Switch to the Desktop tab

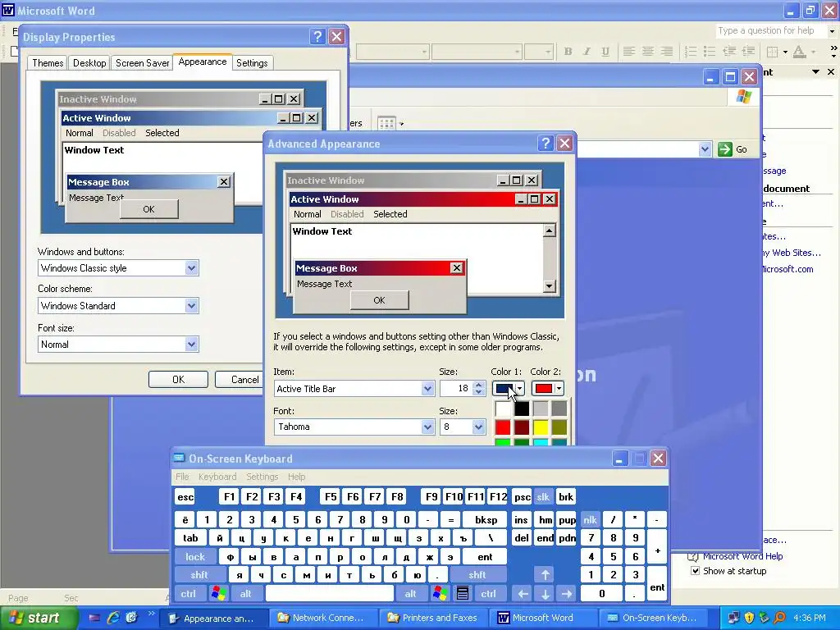(x=89, y=62)
